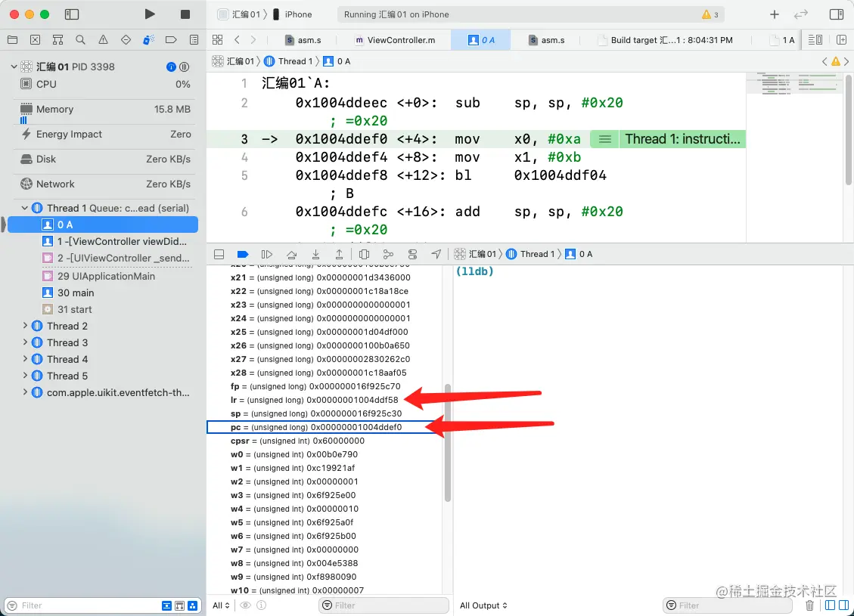Expand Thread 3
This screenshot has width=854, height=616.
click(x=24, y=342)
